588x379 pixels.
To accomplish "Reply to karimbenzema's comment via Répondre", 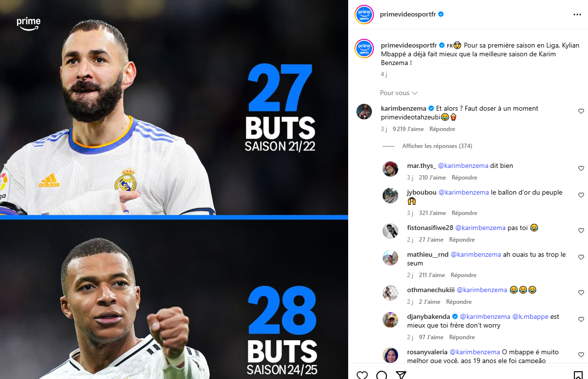I will coord(442,129).
